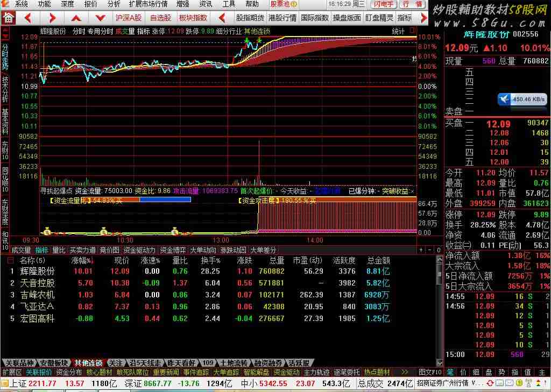Sort table by 换手% column header
551x392 pixels.
pyautogui.click(x=210, y=260)
